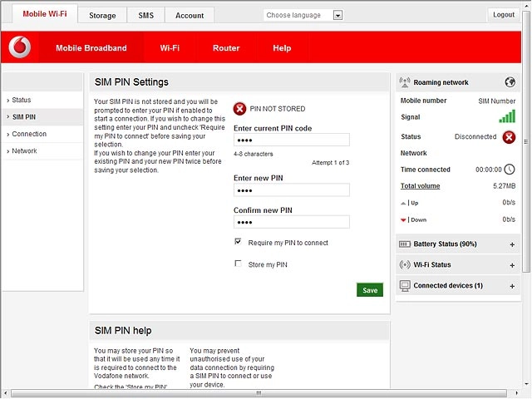Switch to the SMS tab
The image size is (532, 399).
[146, 16]
